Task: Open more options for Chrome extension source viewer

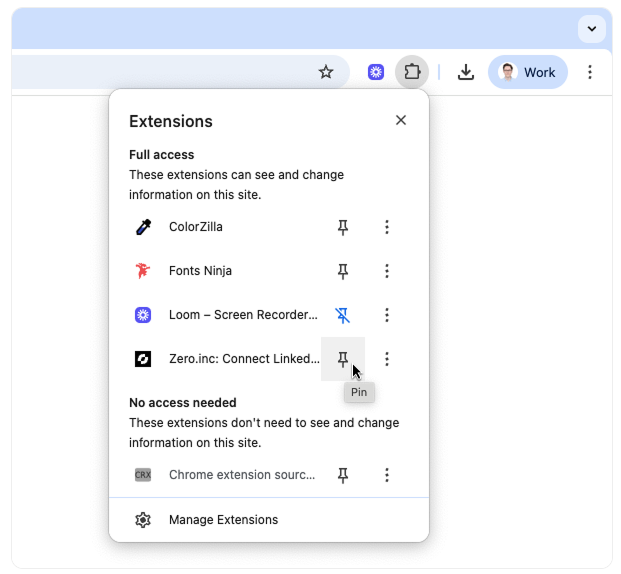Action: [x=387, y=475]
